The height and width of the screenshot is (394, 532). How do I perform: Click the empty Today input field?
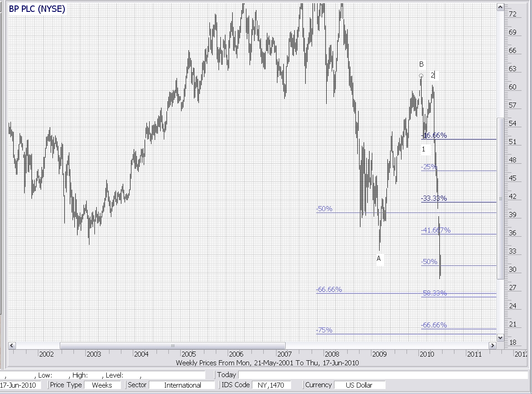(x=382, y=375)
